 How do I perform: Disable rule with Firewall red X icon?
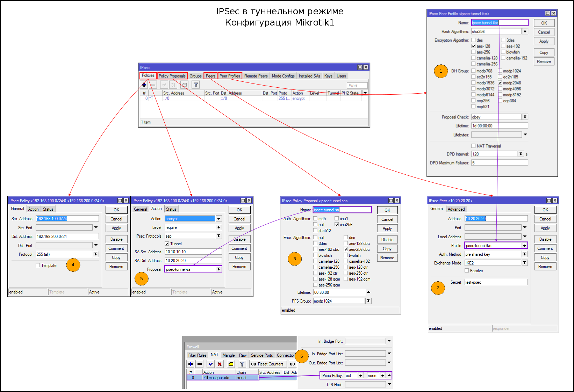[x=220, y=364]
